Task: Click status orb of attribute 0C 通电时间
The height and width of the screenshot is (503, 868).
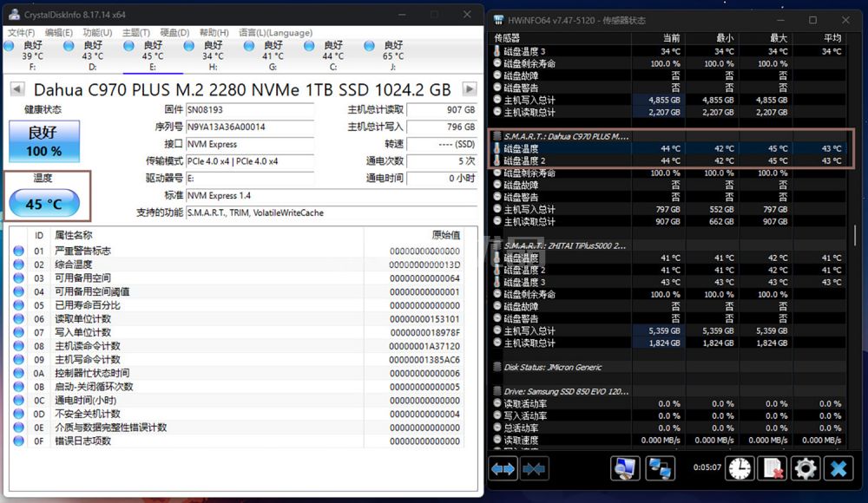Action: click(x=19, y=400)
